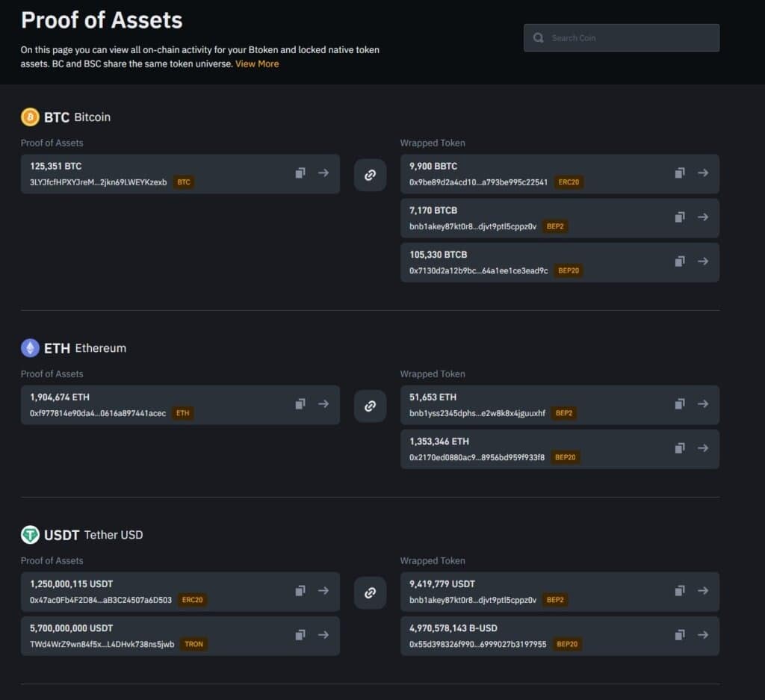This screenshot has width=765, height=700.
Task: Click the 1,904,674 ETH amount
Action: coord(60,397)
